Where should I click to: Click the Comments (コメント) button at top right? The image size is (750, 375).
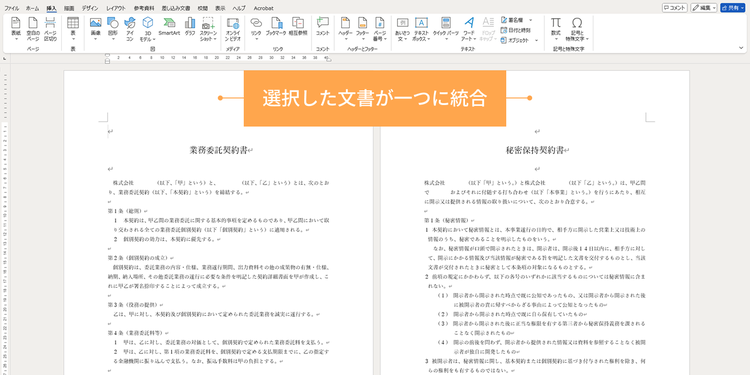[x=675, y=8]
